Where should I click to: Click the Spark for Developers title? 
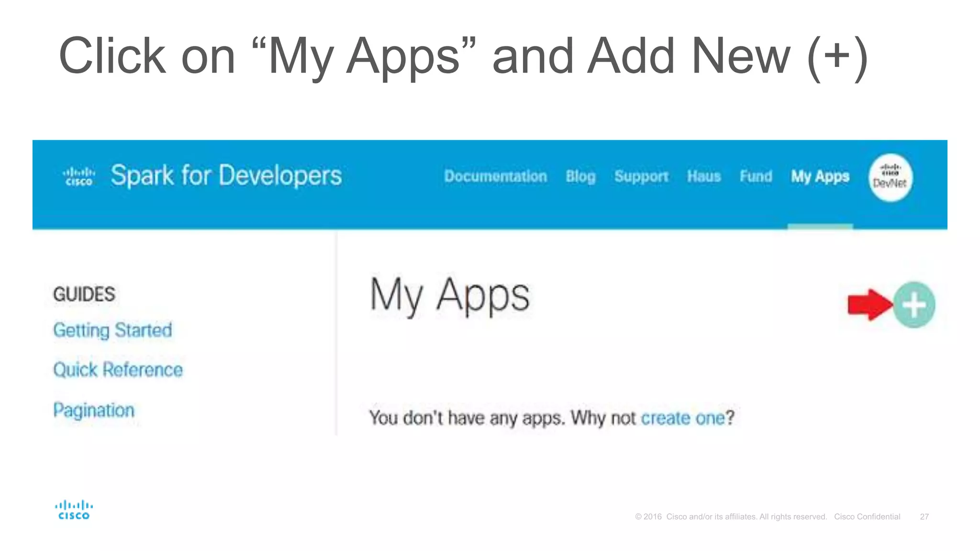[226, 176]
